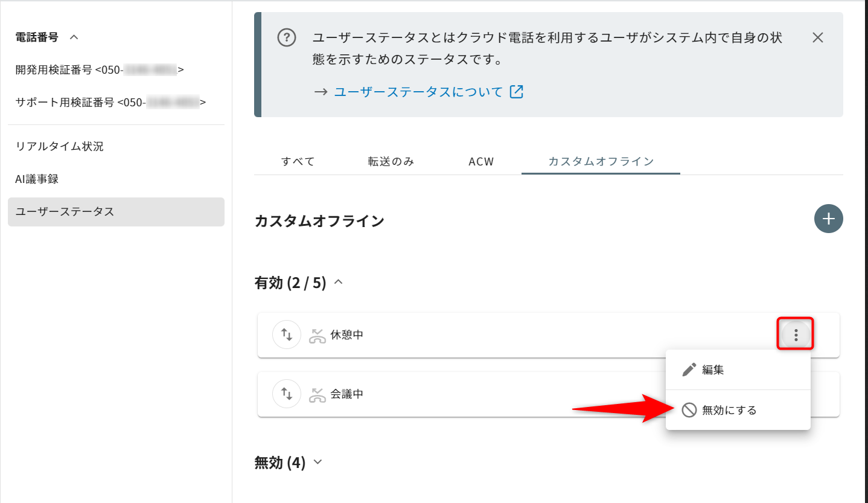Switch to the 転送のみ tab
The image size is (868, 503).
pos(391,161)
